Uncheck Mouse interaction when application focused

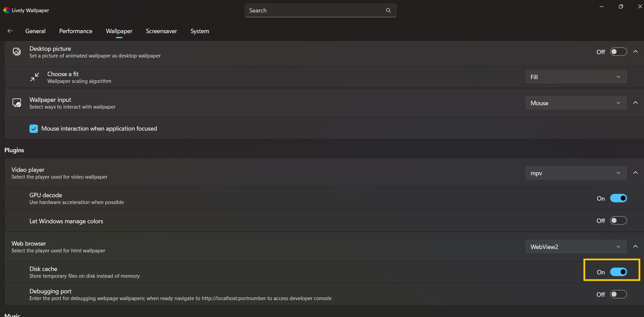click(34, 129)
